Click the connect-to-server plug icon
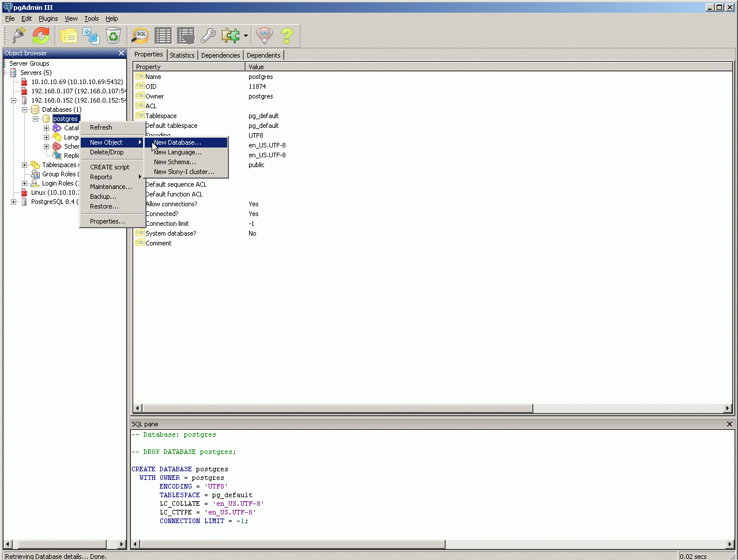Image resolution: width=738 pixels, height=560 pixels. [19, 36]
